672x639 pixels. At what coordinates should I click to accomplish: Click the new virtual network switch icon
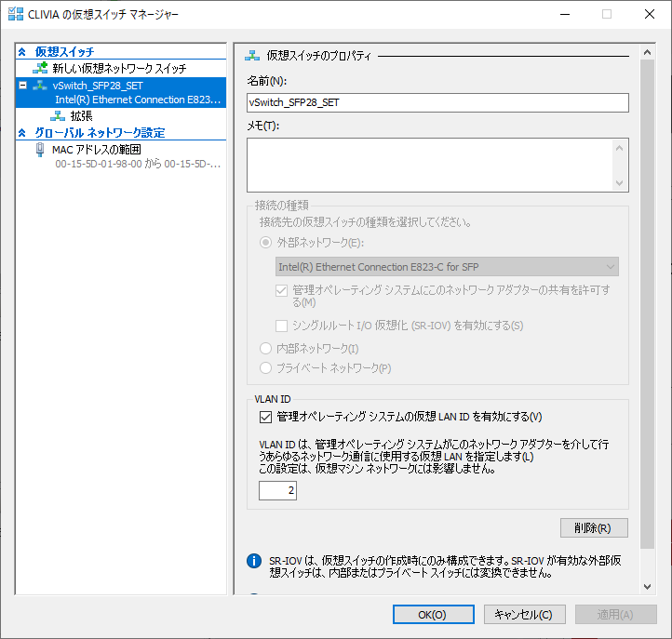[x=40, y=68]
